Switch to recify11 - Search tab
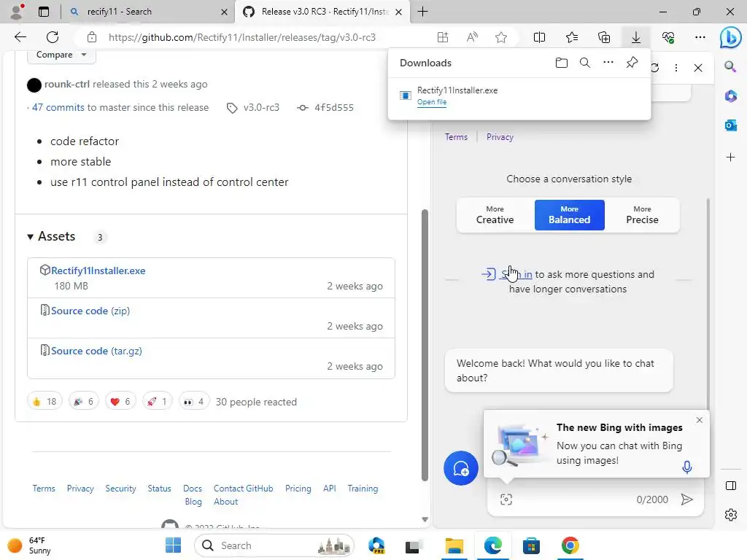This screenshot has width=747, height=560. point(147,12)
